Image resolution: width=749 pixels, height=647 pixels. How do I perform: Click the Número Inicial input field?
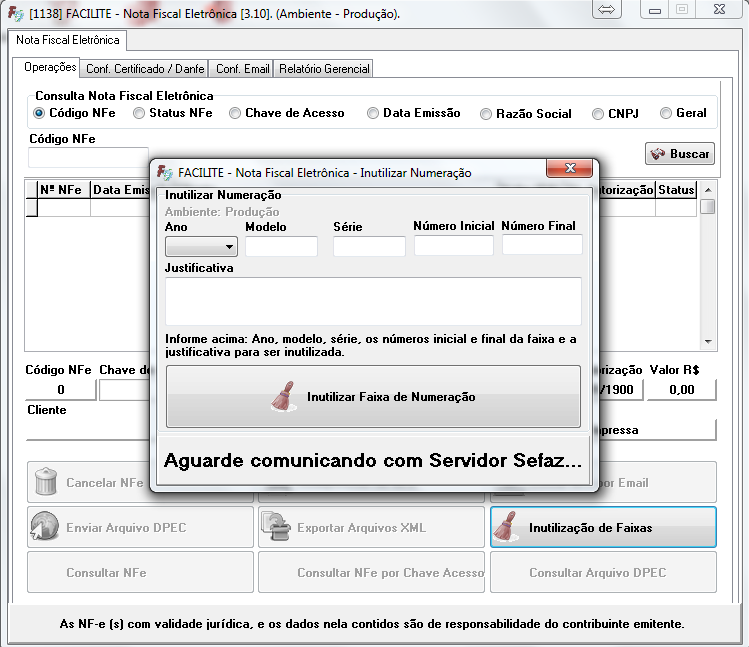pos(454,246)
